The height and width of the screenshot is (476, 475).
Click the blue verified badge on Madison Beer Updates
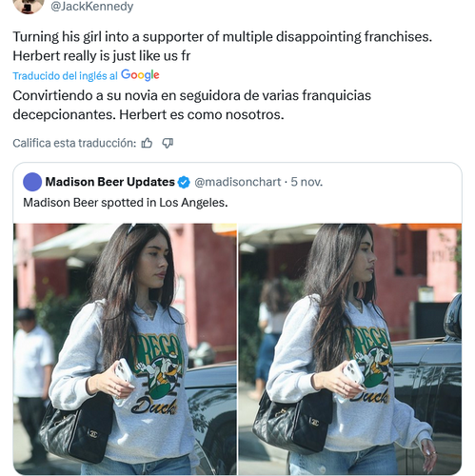(184, 182)
